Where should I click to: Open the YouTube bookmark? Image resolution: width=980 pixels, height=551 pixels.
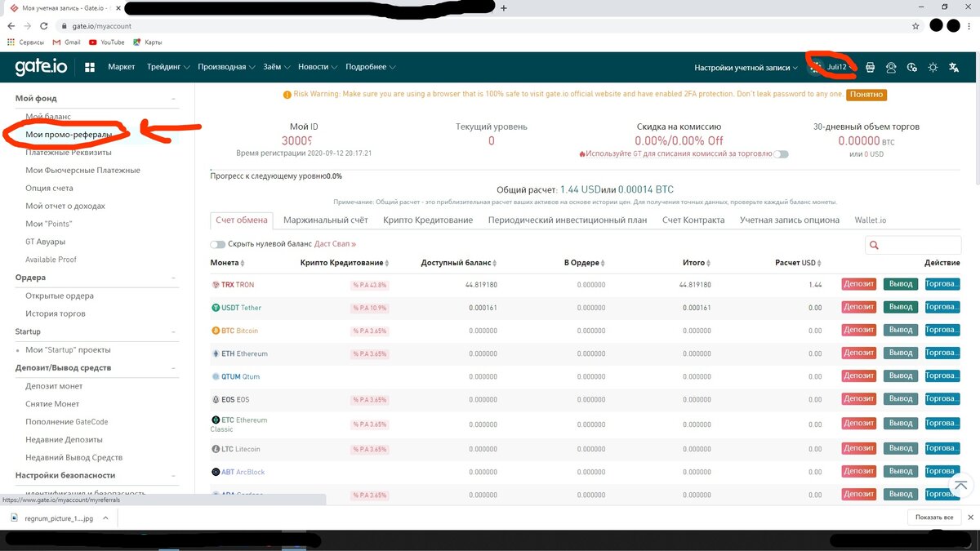click(x=107, y=42)
